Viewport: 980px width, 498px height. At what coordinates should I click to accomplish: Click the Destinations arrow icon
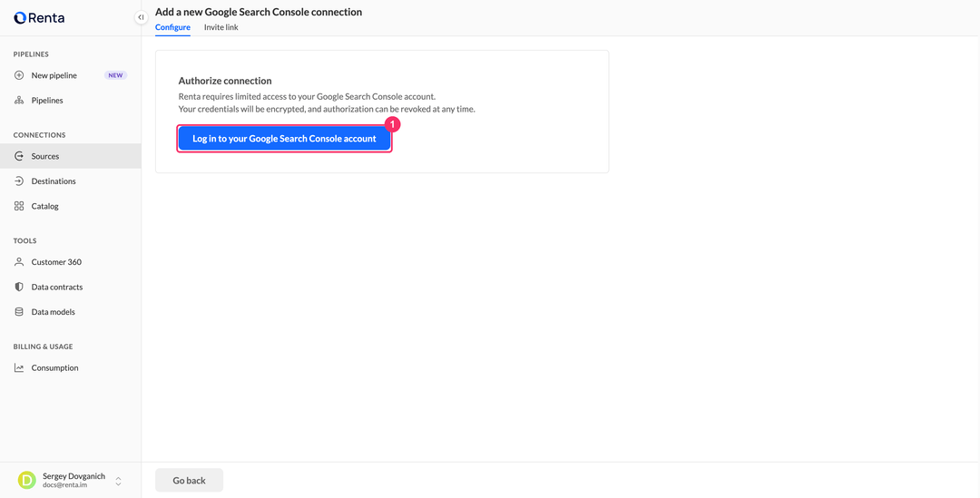pos(19,181)
